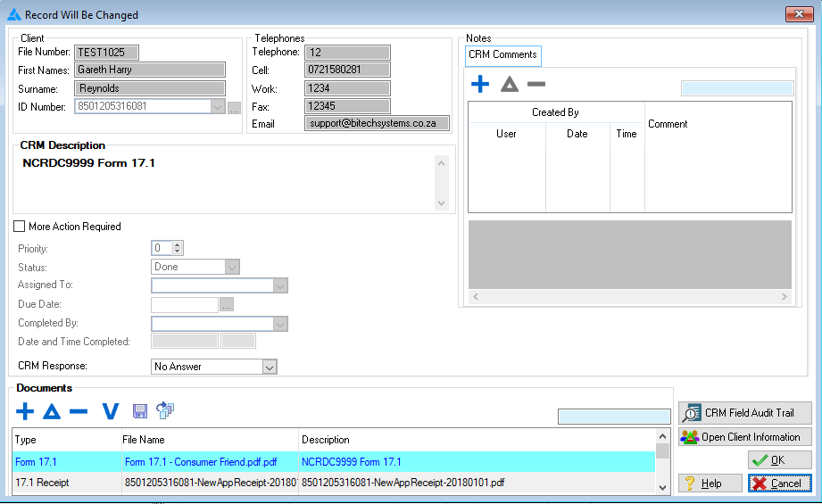
Task: Click the grey triangle icon in CRM Comments
Action: tap(509, 85)
